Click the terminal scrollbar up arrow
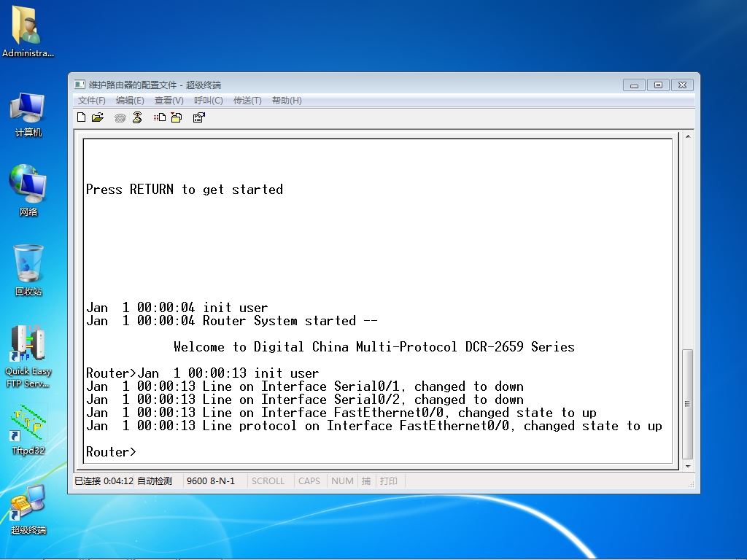This screenshot has width=747, height=560. coord(688,136)
